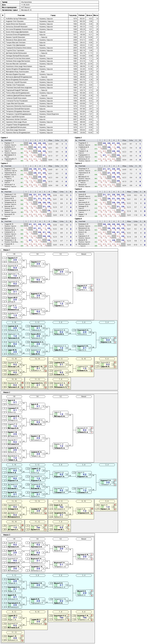Click the Группа-8 group title
The image size is (148, 644).
click(x=78, y=218)
